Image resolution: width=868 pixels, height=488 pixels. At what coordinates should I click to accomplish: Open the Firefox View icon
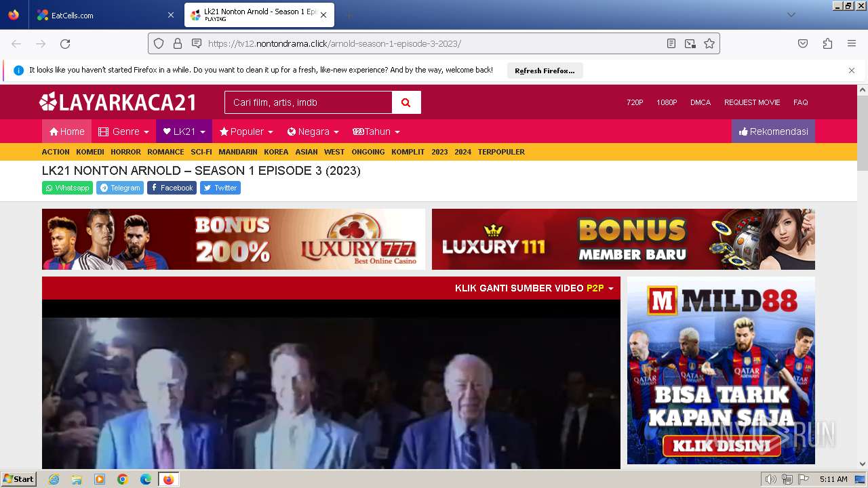click(14, 15)
